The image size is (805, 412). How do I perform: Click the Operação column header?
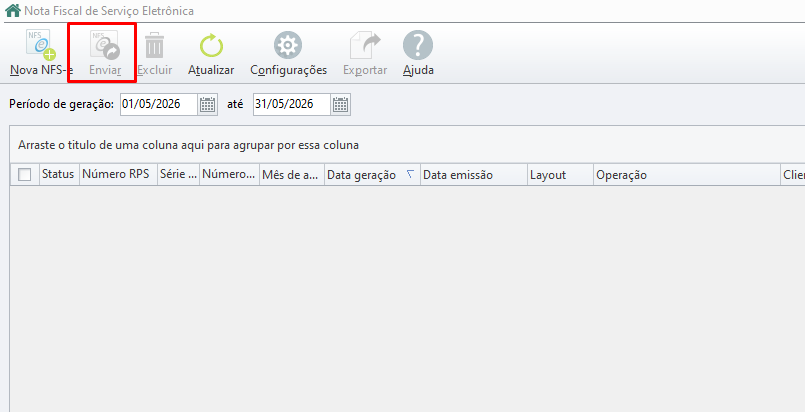[x=687, y=174]
